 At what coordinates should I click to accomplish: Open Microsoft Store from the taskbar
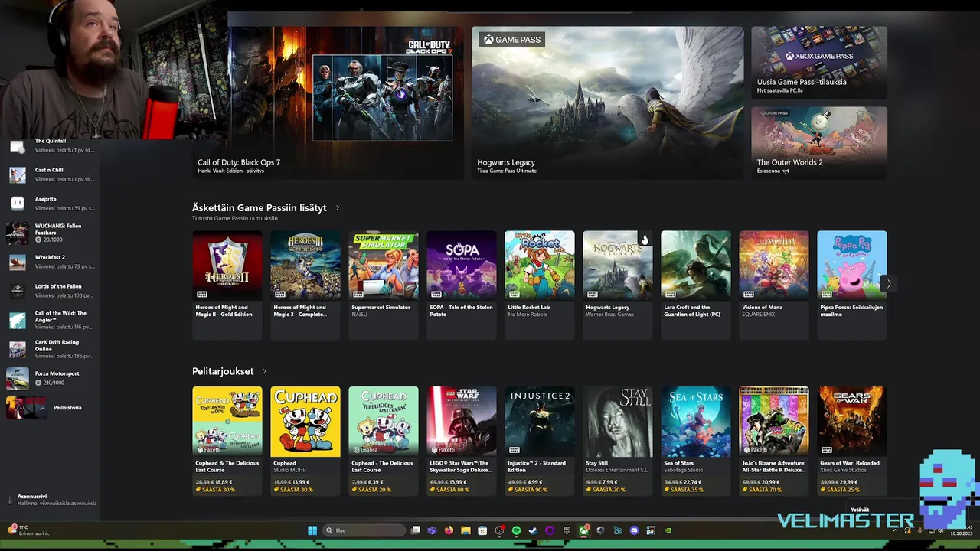(482, 530)
